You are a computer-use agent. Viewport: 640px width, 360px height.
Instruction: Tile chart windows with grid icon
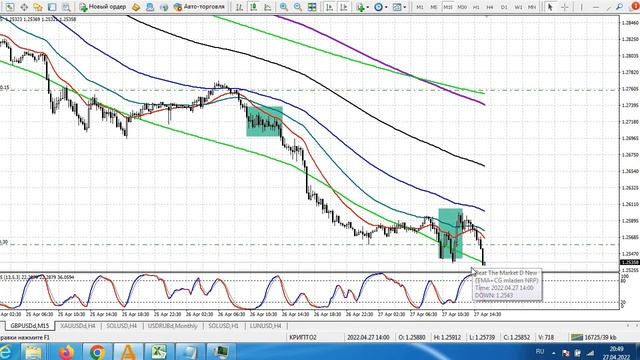(312, 7)
